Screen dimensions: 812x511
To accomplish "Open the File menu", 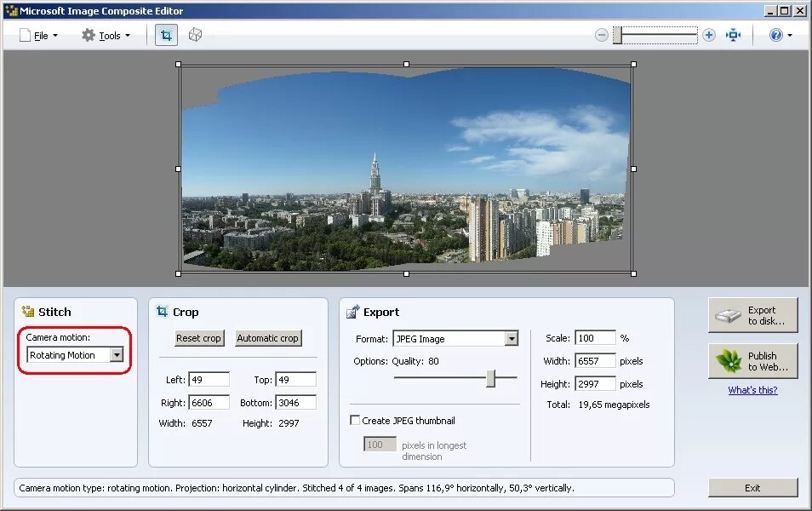I will tap(39, 35).
